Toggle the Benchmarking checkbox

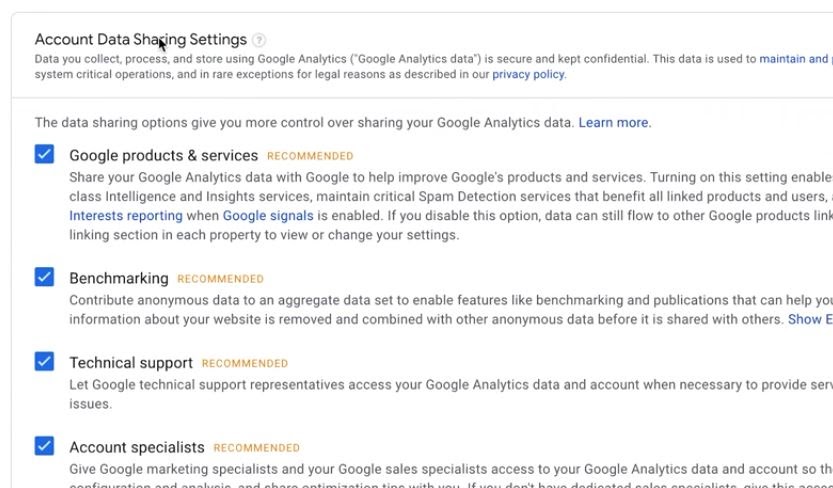tap(44, 277)
